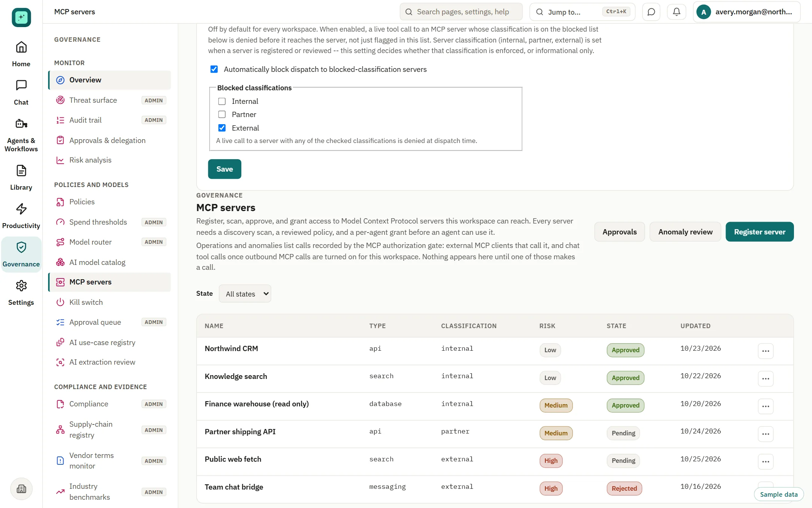Click the Rejected badge for Team chat bridge

(x=624, y=488)
